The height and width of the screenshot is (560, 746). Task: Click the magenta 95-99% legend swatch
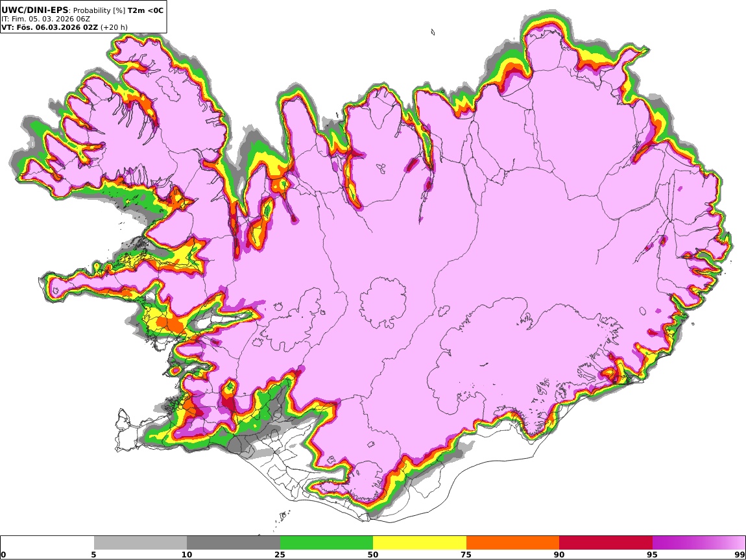pos(699,542)
